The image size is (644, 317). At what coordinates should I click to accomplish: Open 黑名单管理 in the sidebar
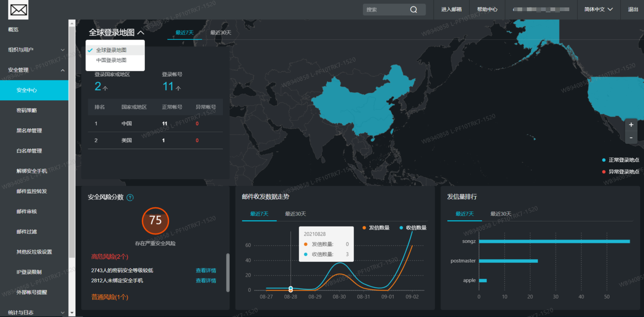point(29,131)
